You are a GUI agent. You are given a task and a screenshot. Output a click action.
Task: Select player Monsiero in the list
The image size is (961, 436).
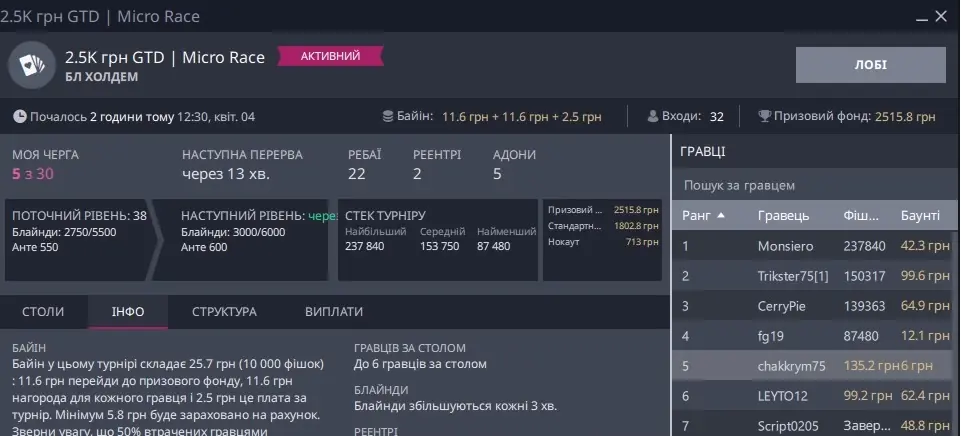coord(785,246)
